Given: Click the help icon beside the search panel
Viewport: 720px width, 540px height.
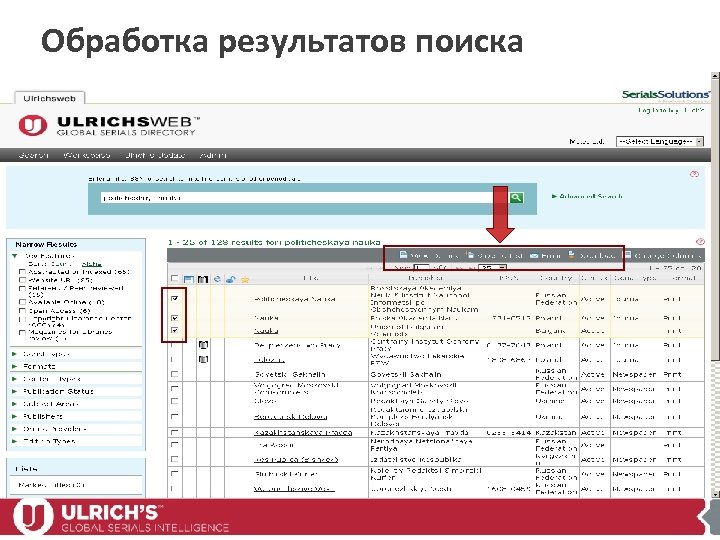Looking at the screenshot, I should (694, 174).
